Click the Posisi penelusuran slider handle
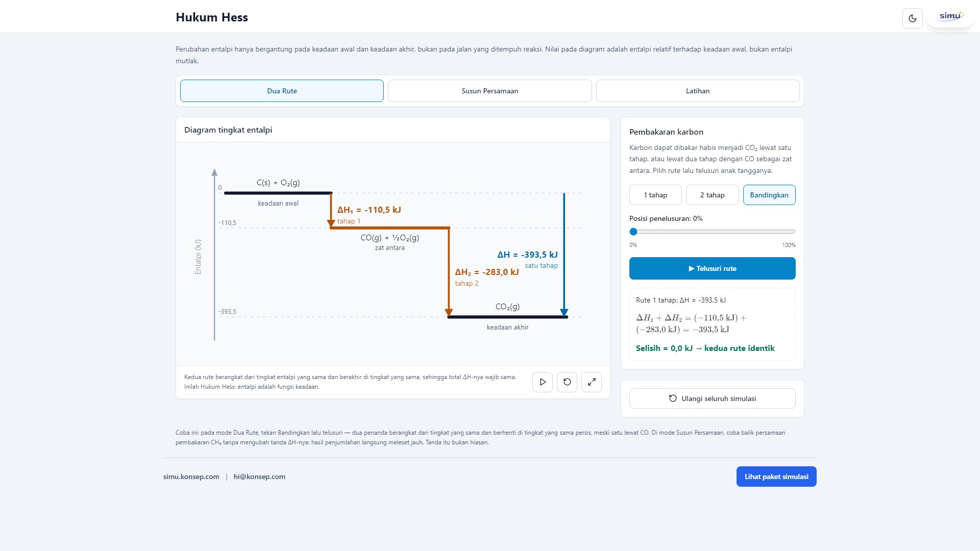This screenshot has height=551, width=980. (x=633, y=232)
